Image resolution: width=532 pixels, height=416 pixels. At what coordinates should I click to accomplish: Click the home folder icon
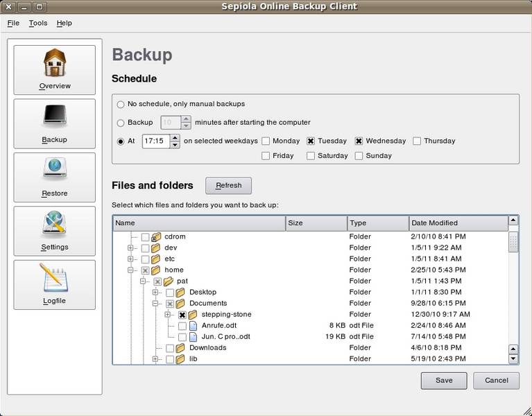click(x=156, y=270)
